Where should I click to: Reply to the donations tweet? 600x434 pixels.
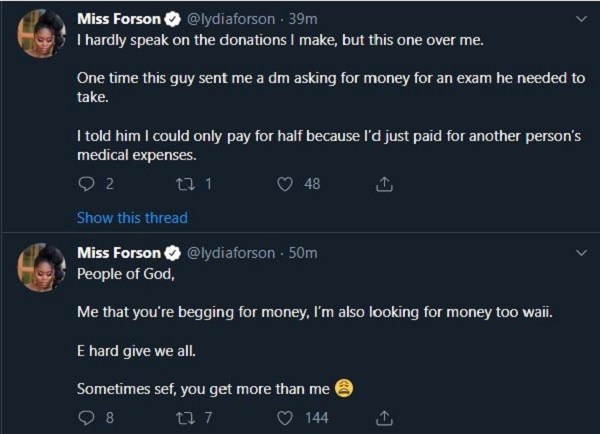click(84, 184)
